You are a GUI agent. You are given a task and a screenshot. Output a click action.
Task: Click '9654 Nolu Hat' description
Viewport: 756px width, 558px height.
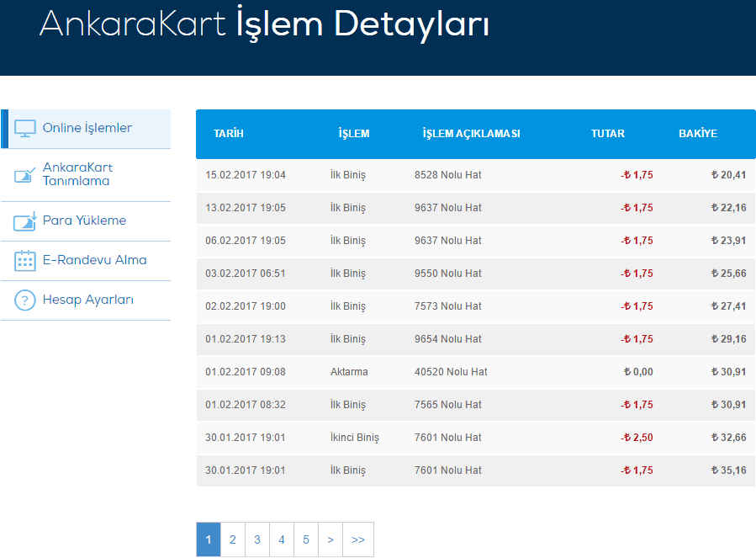click(x=448, y=339)
